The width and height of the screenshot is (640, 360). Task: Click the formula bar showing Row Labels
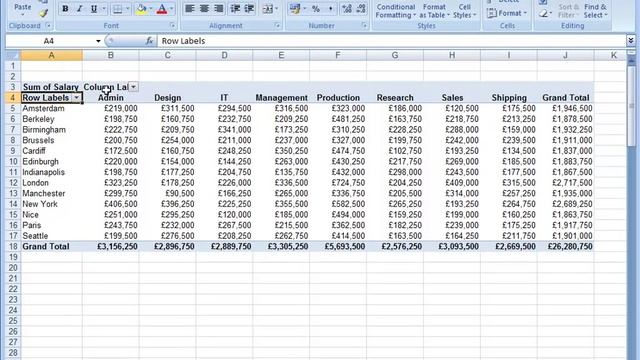tap(392, 41)
